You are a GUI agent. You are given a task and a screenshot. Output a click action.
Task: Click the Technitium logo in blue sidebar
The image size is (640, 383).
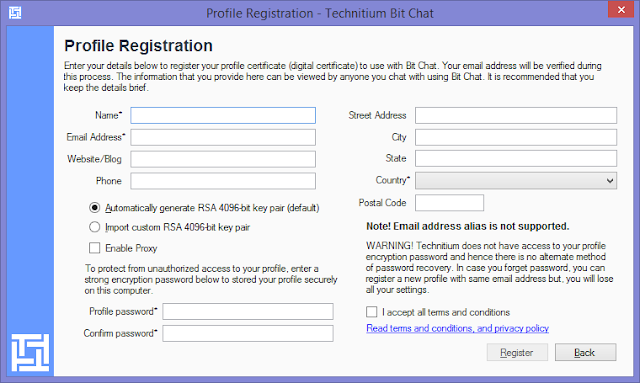click(31, 352)
